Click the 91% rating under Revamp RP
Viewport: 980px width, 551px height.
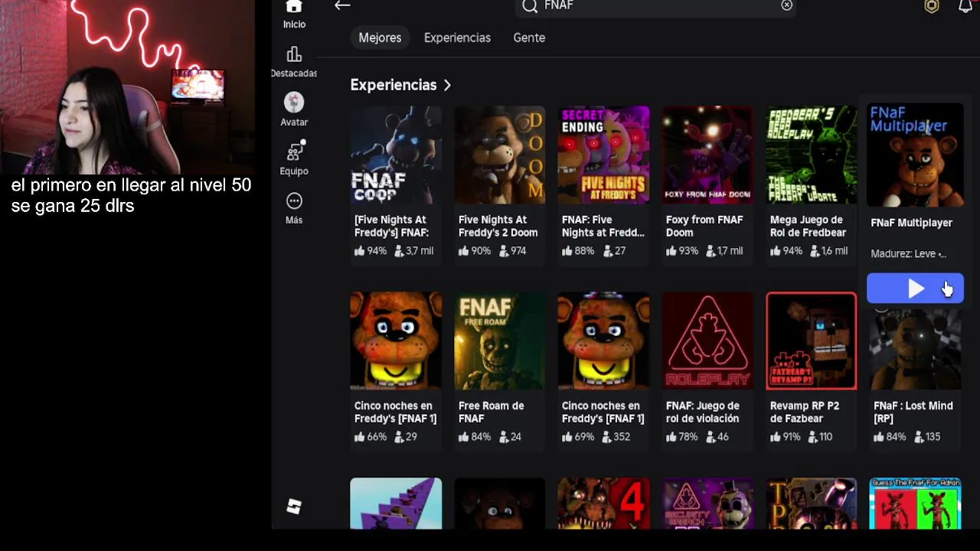[786, 437]
